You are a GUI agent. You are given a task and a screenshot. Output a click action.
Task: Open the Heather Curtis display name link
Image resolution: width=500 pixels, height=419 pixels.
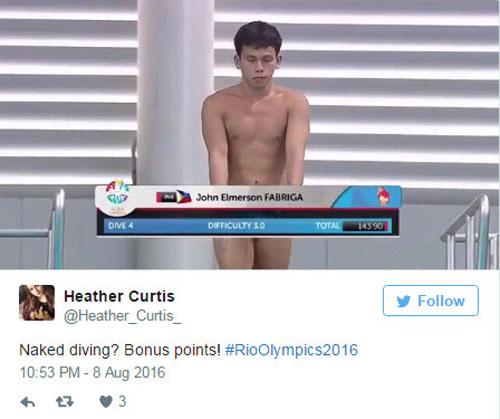pos(119,296)
